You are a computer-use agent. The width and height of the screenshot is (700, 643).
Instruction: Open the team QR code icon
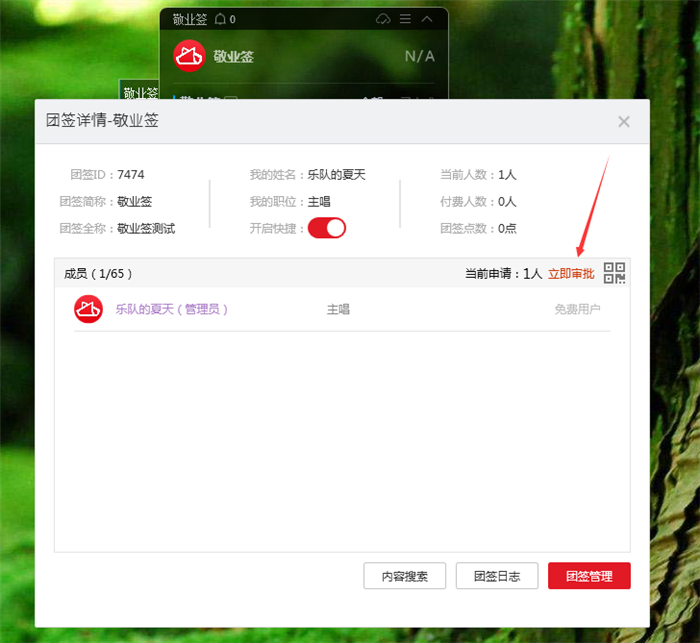(x=614, y=273)
